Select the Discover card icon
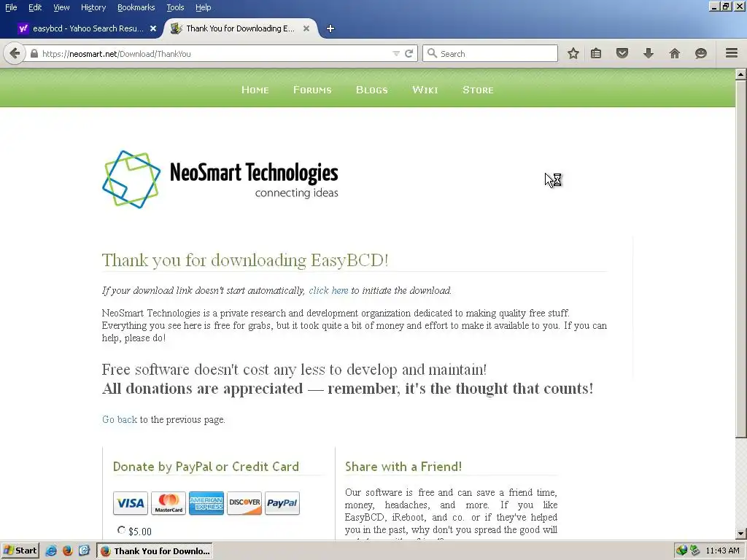Screen dimensions: 747x560 click(x=244, y=503)
